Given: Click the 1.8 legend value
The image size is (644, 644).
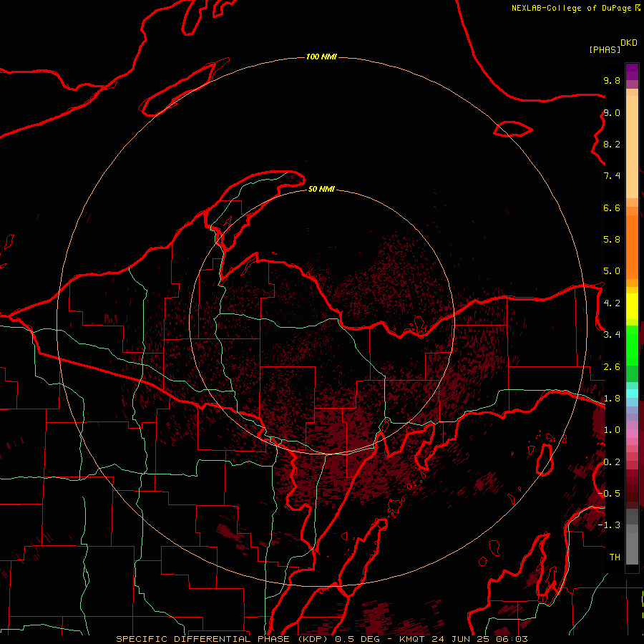Looking at the screenshot, I should click(612, 399).
